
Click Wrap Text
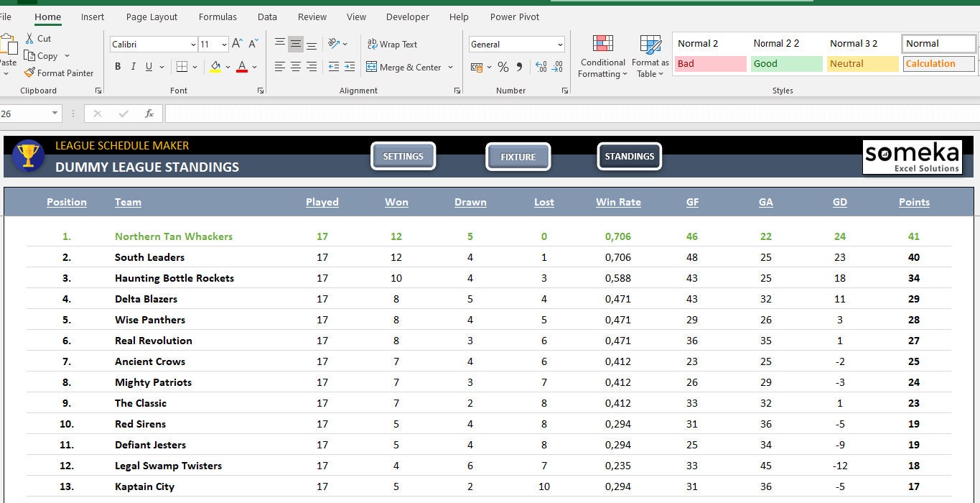pyautogui.click(x=392, y=45)
